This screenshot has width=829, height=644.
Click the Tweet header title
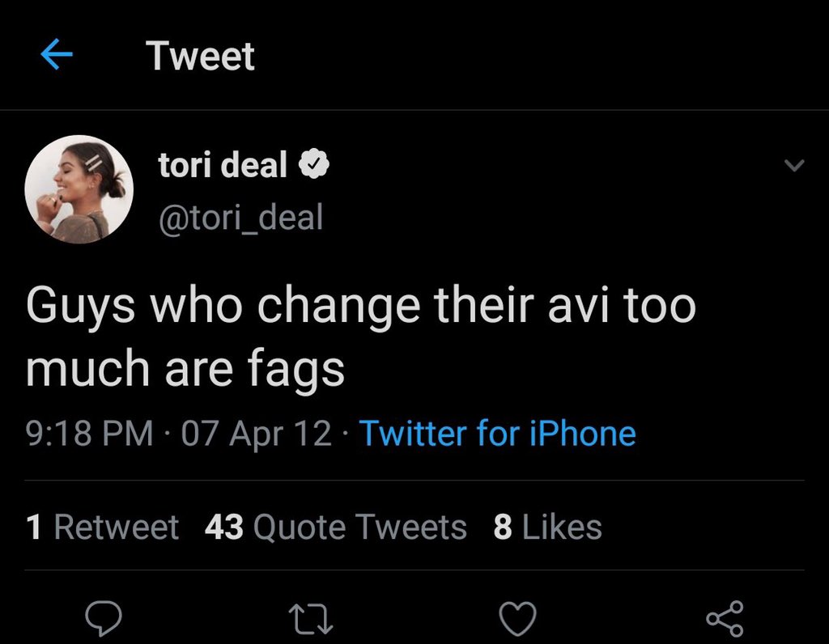201,56
